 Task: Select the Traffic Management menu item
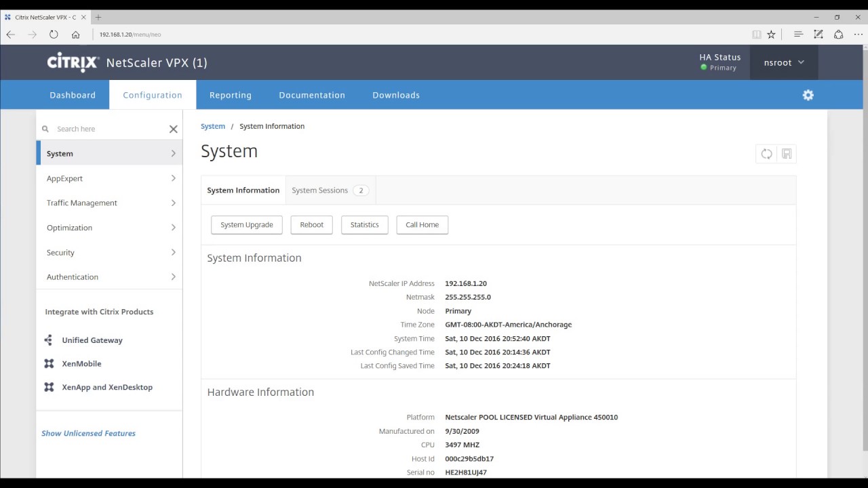click(x=109, y=203)
